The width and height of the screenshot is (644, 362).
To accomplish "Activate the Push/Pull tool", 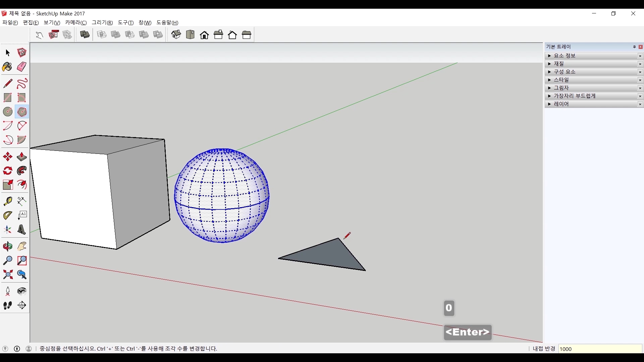I will [x=22, y=157].
